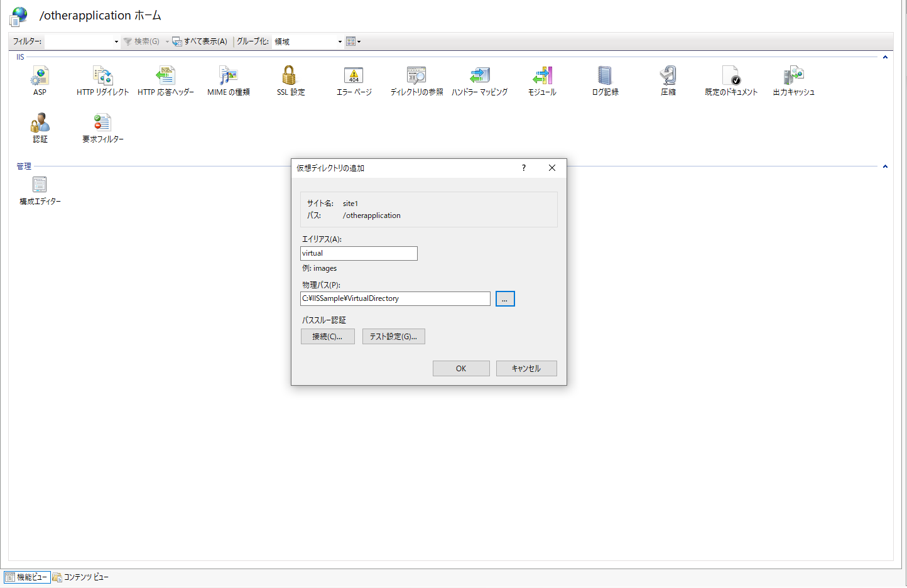Open the SSL 設定 feature
The width and height of the screenshot is (907, 588).
291,81
